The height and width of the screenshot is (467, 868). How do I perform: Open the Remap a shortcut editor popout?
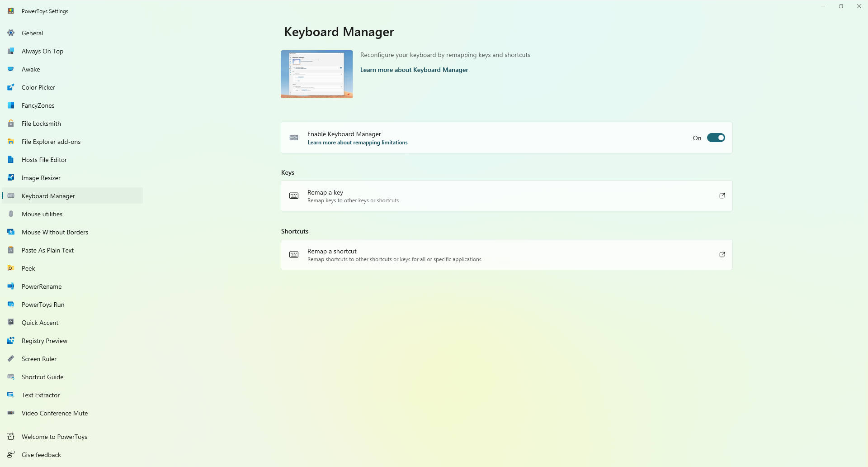coord(722,255)
